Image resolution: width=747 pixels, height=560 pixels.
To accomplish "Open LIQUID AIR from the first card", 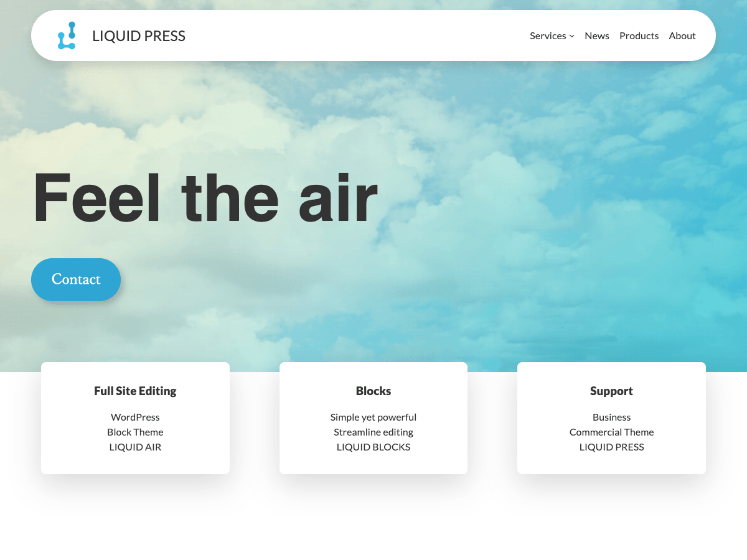I will tap(135, 447).
